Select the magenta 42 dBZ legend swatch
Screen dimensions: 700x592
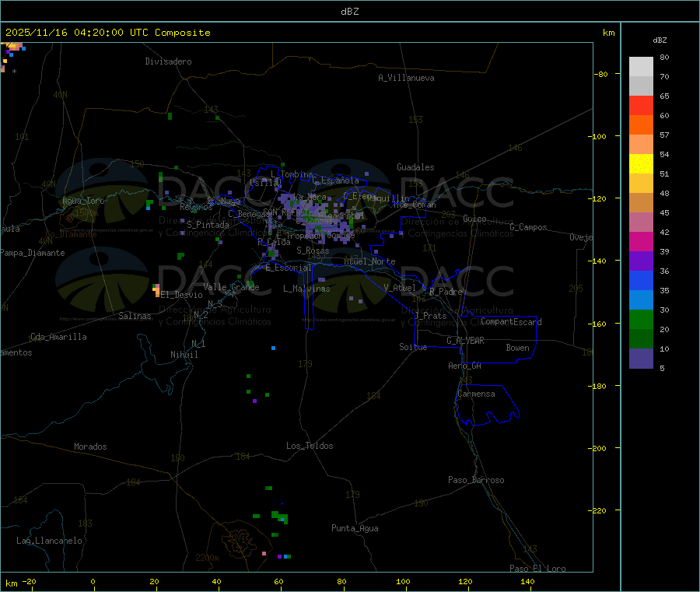(641, 241)
